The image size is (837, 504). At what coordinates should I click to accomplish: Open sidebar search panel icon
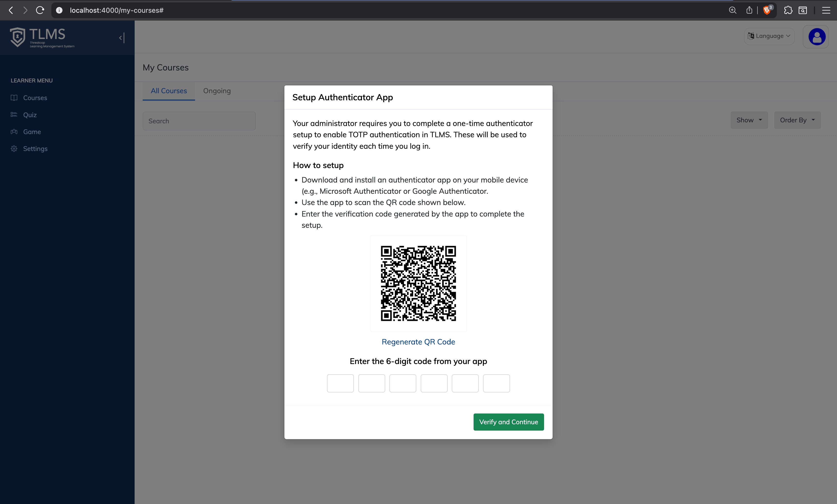(x=803, y=10)
